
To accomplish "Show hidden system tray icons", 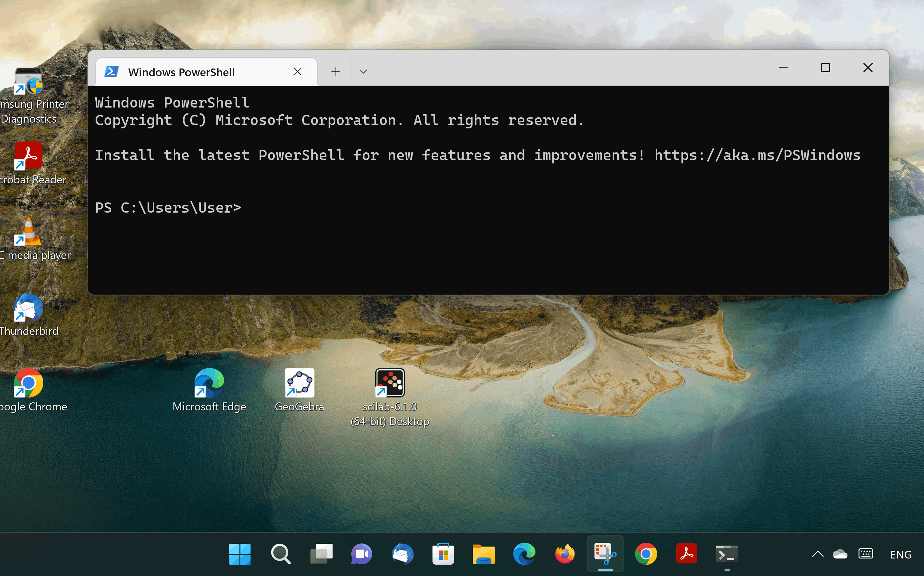I will click(x=818, y=554).
